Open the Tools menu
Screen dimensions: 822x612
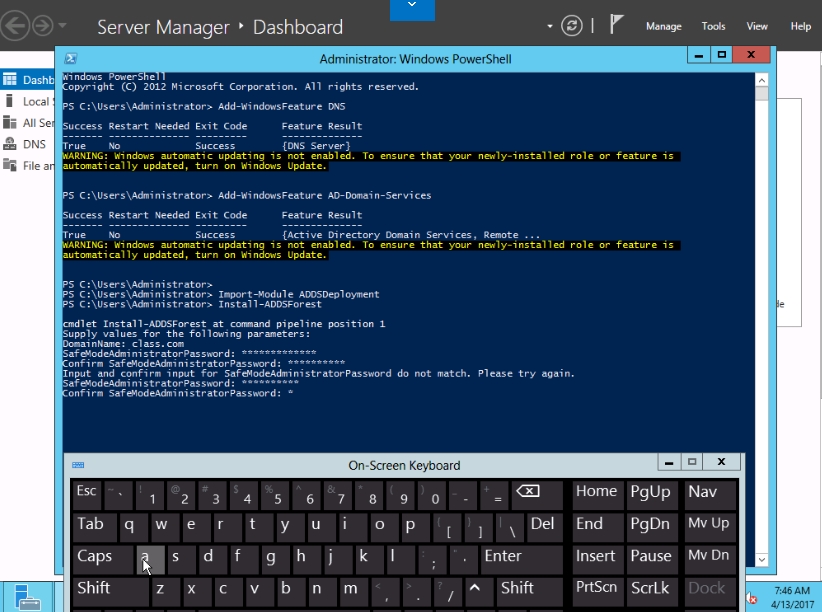coord(713,27)
